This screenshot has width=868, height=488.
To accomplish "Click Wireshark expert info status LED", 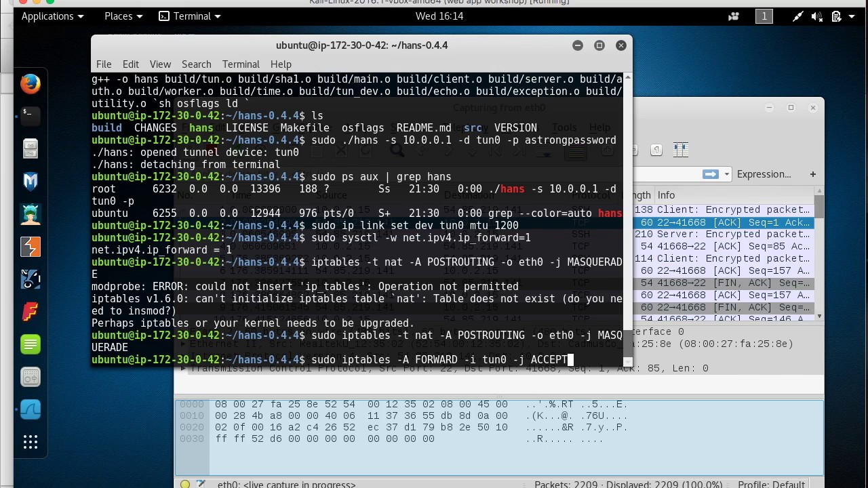I will coord(184,484).
